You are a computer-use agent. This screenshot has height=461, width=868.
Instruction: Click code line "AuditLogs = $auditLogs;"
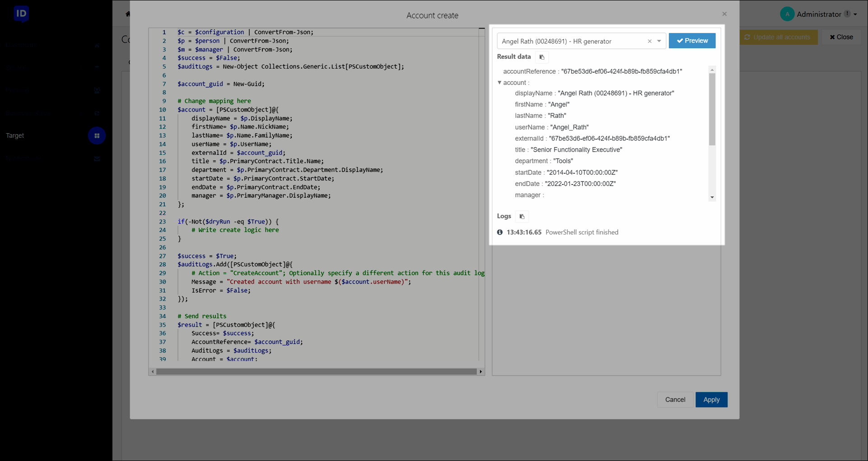pos(231,350)
